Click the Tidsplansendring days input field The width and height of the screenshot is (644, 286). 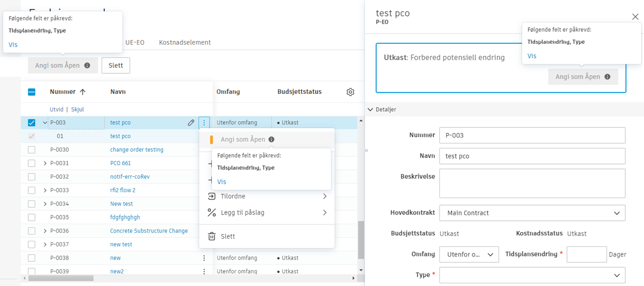pos(586,254)
